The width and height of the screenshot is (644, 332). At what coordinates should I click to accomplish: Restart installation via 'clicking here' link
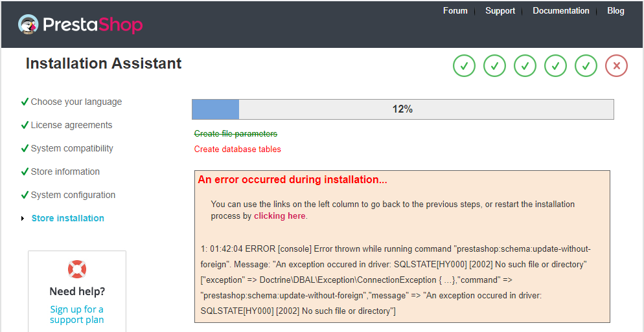coord(280,216)
